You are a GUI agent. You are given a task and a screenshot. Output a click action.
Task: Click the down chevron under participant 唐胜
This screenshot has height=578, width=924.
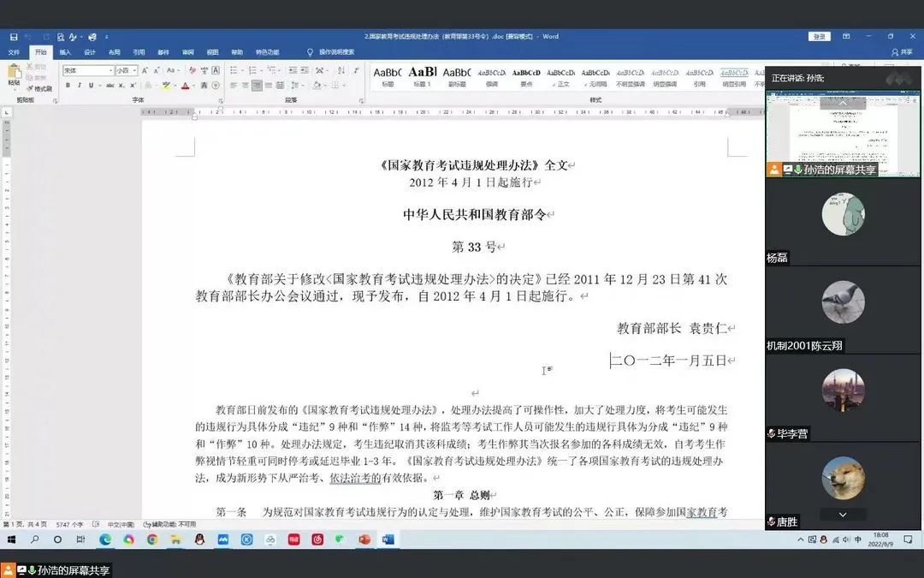click(x=843, y=515)
